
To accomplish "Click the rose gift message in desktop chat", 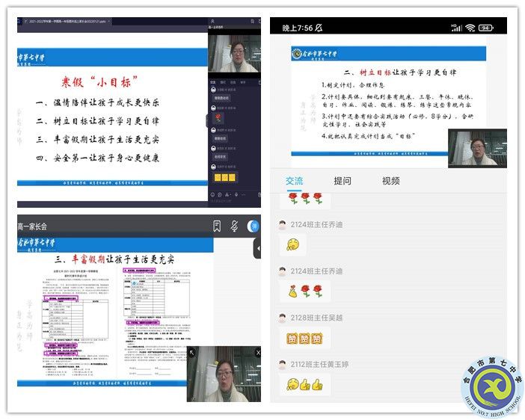I will pyautogui.click(x=218, y=118).
